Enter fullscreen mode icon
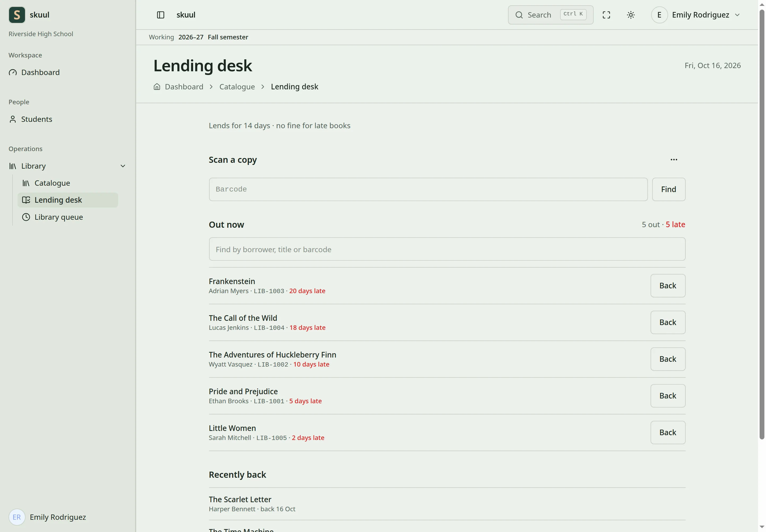The width and height of the screenshot is (766, 532). (x=606, y=15)
